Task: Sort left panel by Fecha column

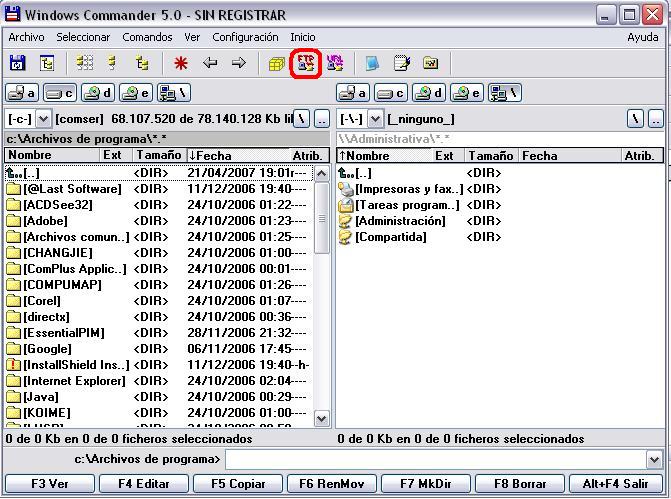Action: (x=238, y=155)
